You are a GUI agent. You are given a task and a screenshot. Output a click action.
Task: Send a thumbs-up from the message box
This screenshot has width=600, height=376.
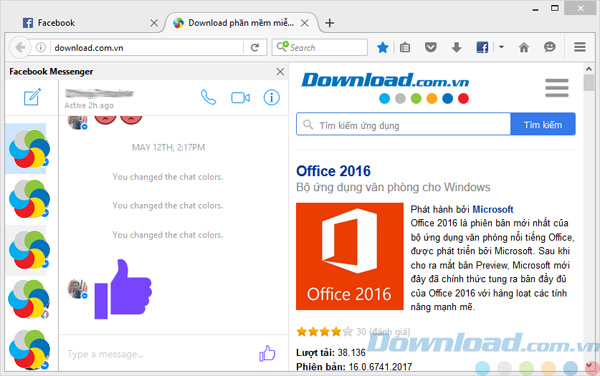(267, 353)
